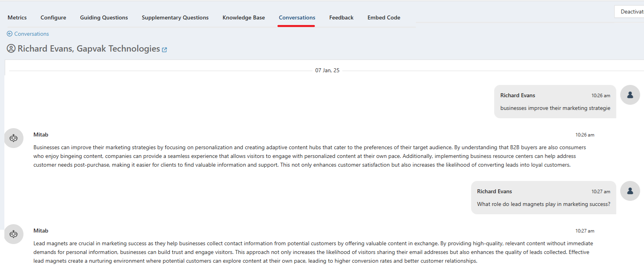Click Richard Evans avatar on 10:26 am message
The width and height of the screenshot is (644, 275).
(x=630, y=95)
